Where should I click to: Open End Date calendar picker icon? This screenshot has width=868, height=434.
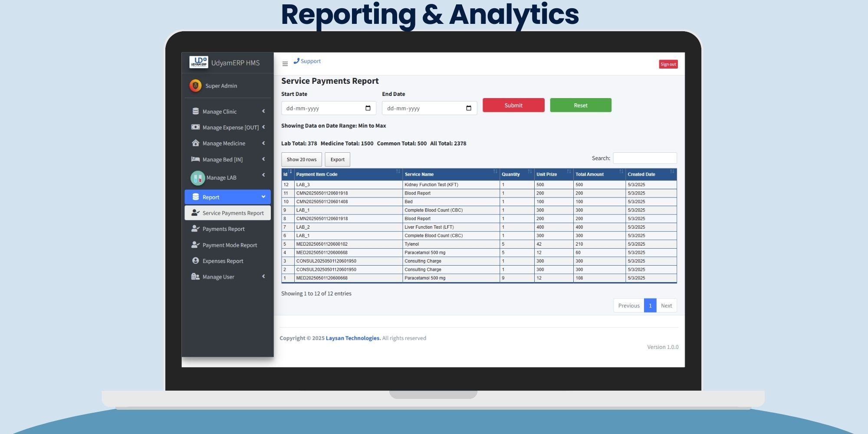[x=468, y=108]
